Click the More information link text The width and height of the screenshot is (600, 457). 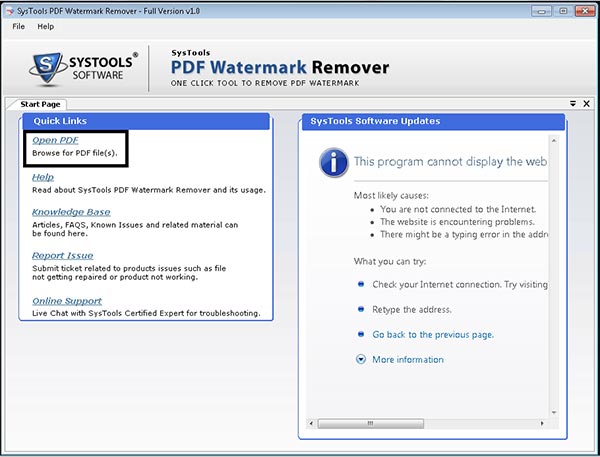pyautogui.click(x=408, y=360)
